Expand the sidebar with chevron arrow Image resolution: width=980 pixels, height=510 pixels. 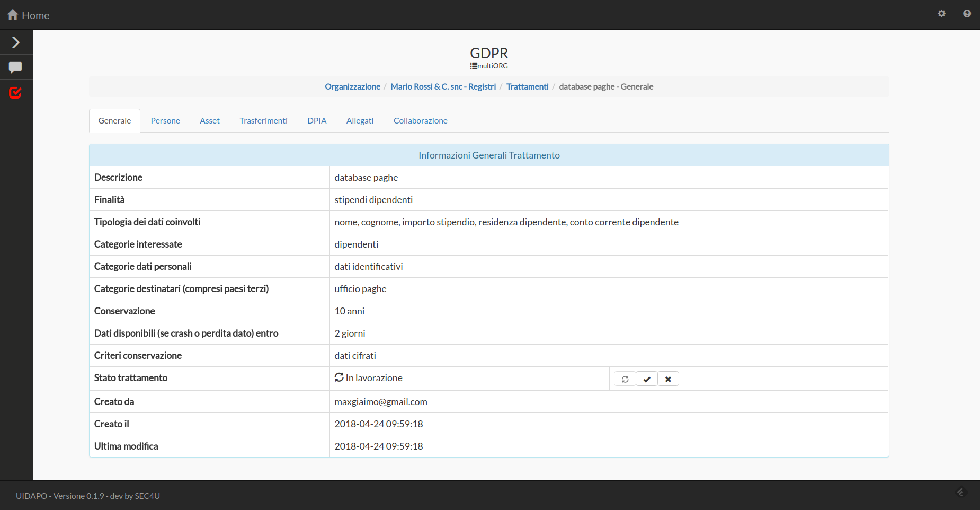tap(16, 42)
